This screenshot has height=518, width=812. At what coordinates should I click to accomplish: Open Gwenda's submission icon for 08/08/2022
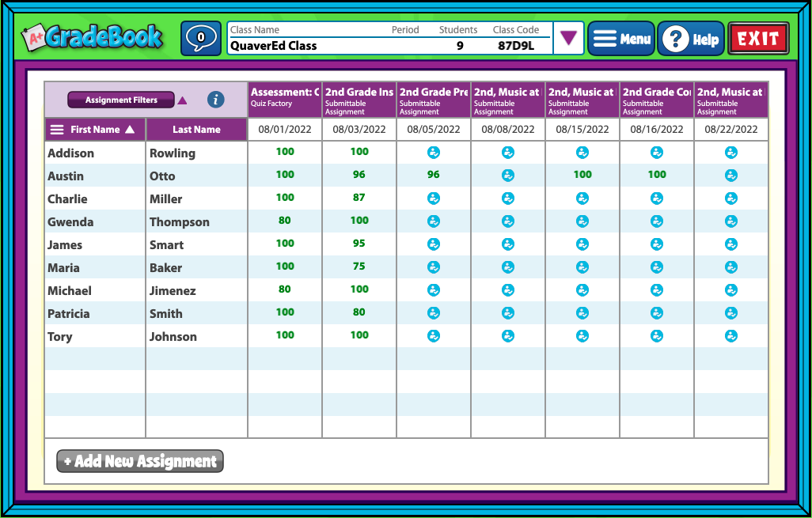coord(508,221)
